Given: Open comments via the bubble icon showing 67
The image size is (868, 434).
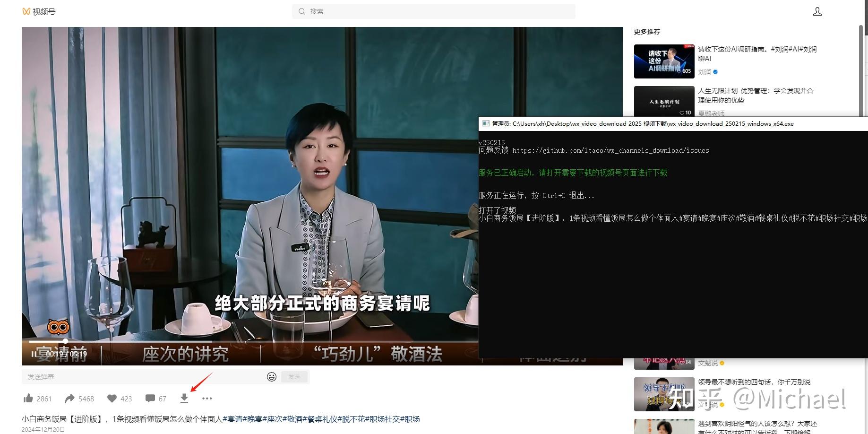Looking at the screenshot, I should [x=150, y=399].
